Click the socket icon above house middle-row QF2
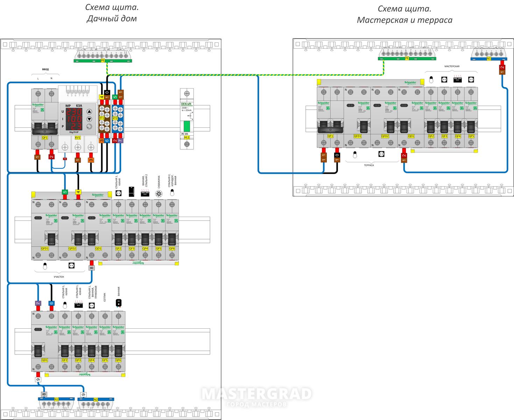514x420 pixels. pyautogui.click(x=118, y=193)
